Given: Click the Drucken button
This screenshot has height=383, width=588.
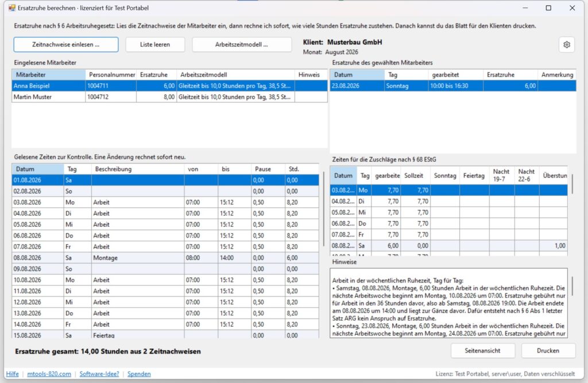Looking at the screenshot, I should [x=548, y=350].
